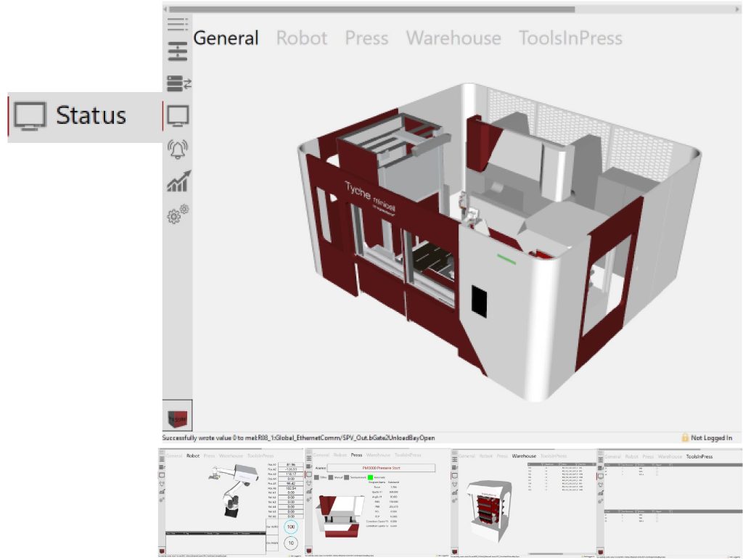This screenshot has width=743, height=560.
Task: Click the Tyche logo at the sidebar bottom
Action: (x=177, y=418)
